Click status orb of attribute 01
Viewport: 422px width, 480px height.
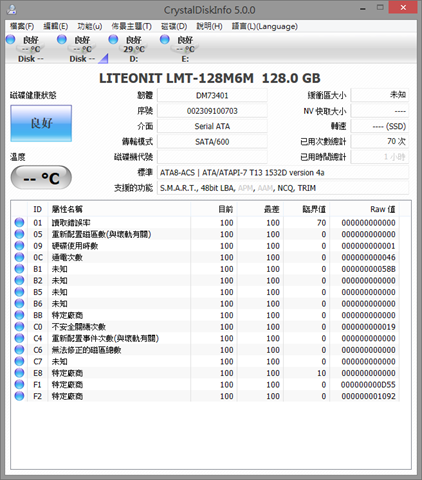(x=19, y=222)
